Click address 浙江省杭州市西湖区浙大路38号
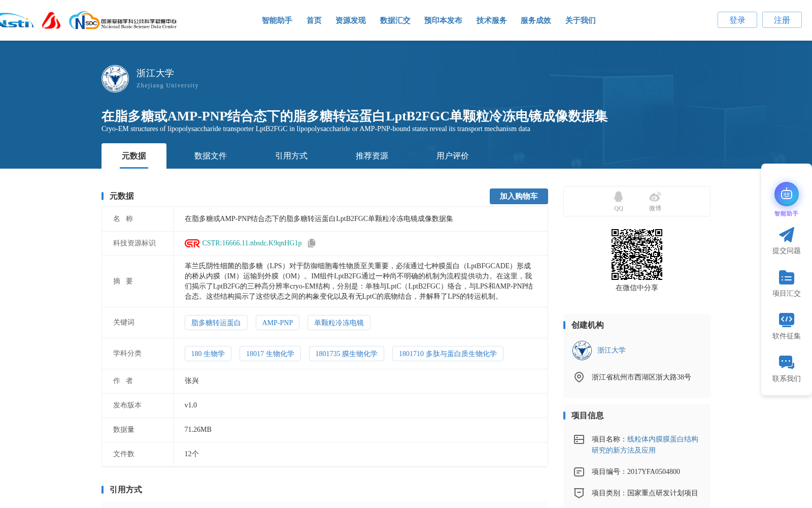 pos(641,377)
